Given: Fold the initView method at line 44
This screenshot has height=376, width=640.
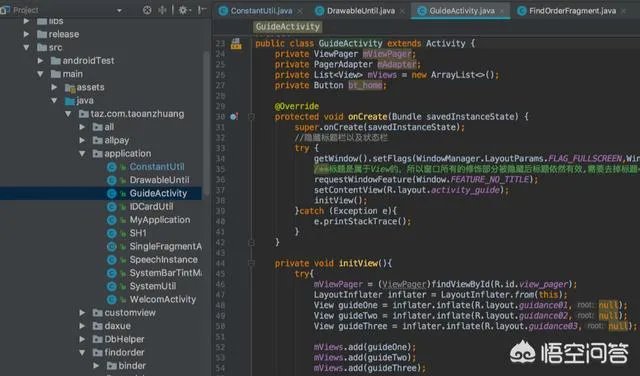Looking at the screenshot, I should click(x=251, y=263).
